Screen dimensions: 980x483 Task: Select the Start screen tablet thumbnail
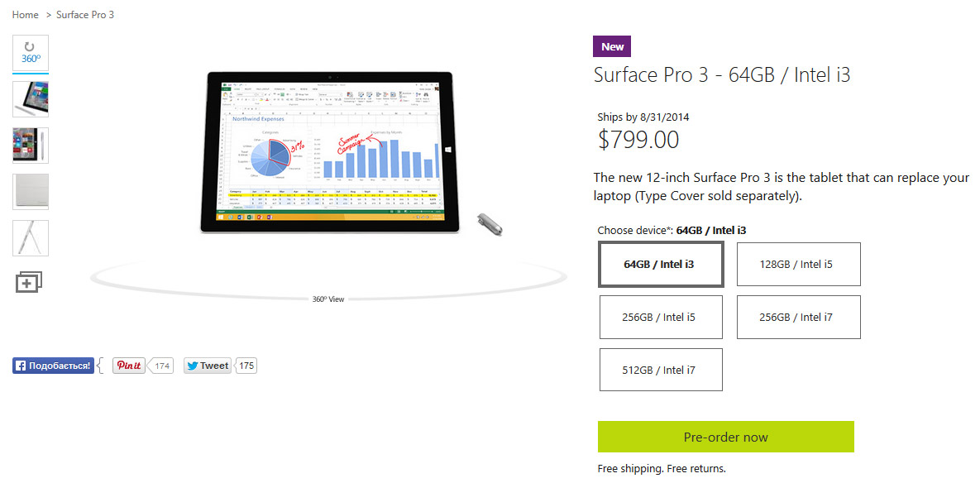31,146
